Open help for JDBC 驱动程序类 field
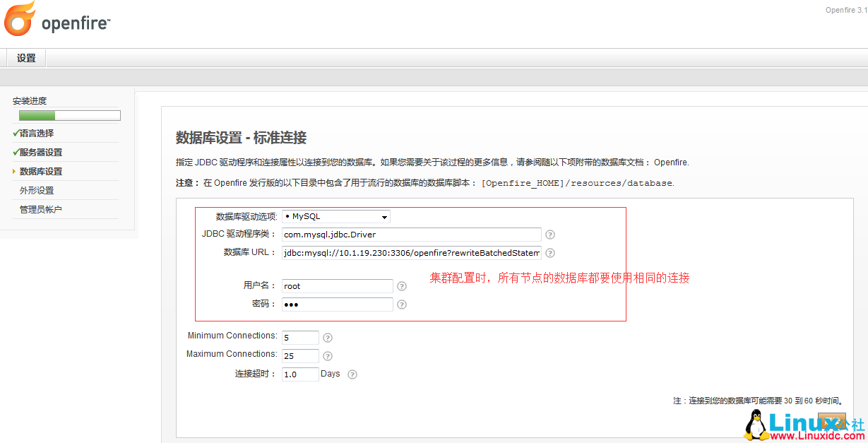This screenshot has width=868, height=443. pos(550,235)
